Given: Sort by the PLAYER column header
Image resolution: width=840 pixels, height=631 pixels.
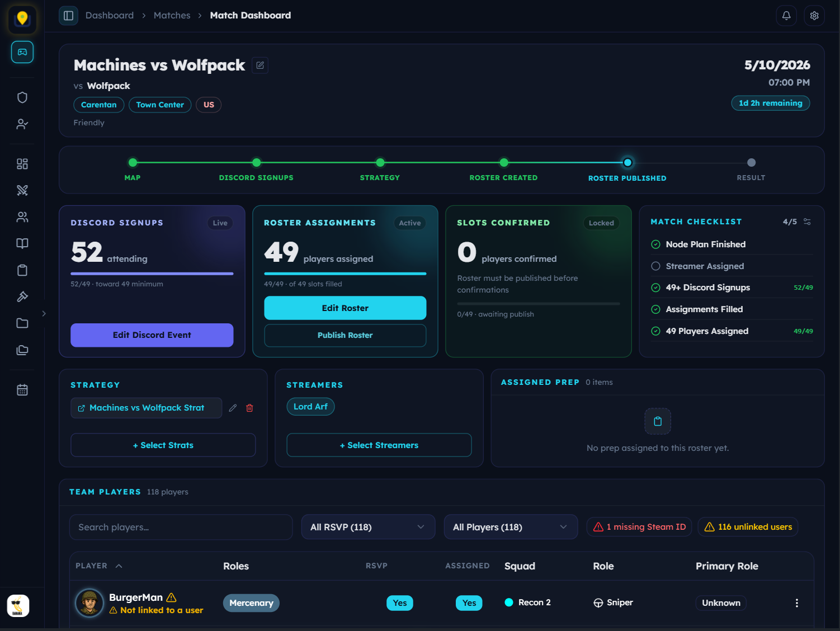Looking at the screenshot, I should [x=98, y=566].
